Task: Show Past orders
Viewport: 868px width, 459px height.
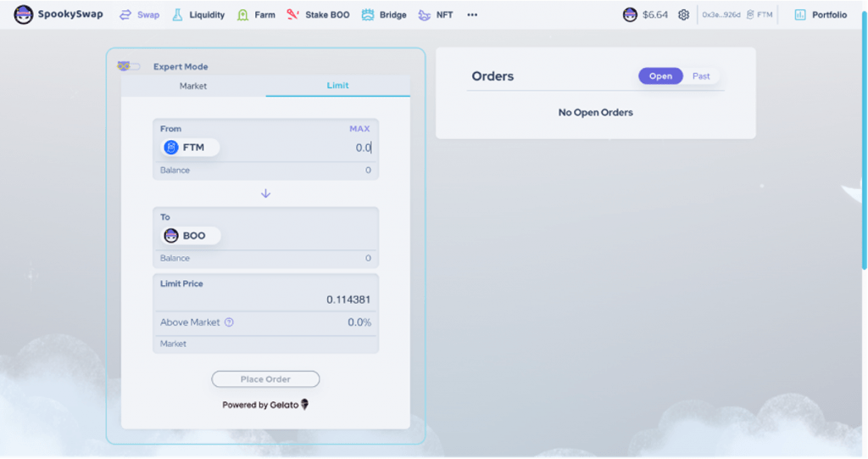Action: [701, 76]
